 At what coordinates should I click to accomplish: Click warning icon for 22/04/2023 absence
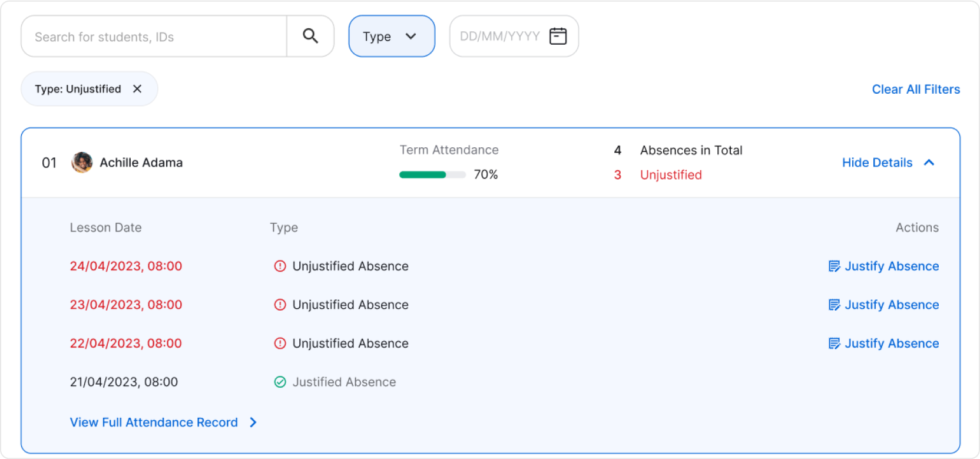[x=280, y=344]
